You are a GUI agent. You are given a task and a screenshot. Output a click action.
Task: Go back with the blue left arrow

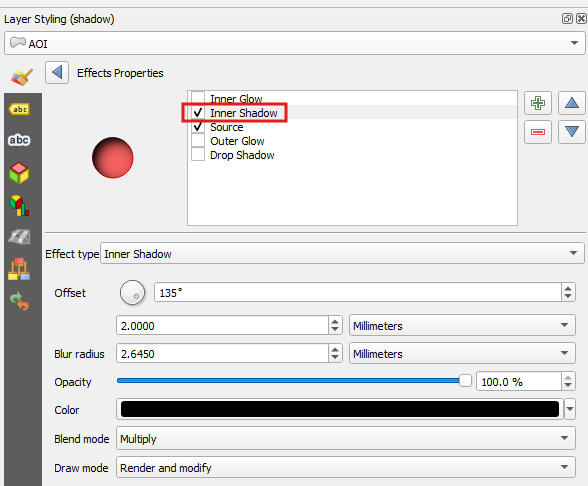click(57, 72)
